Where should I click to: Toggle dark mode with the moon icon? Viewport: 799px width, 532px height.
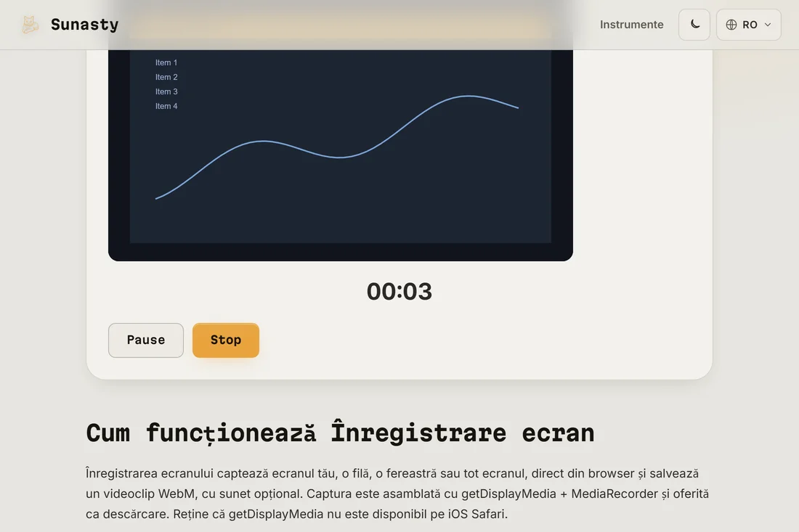click(x=694, y=25)
